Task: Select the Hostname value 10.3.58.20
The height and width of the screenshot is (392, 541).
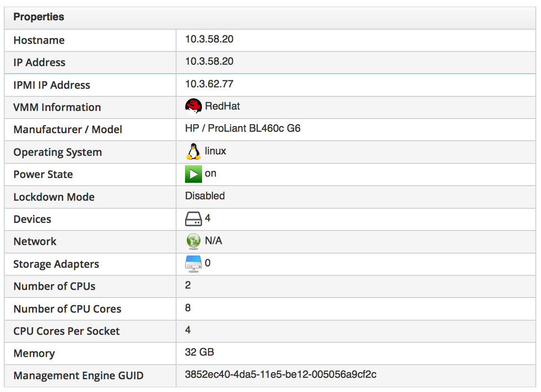Action: 209,39
